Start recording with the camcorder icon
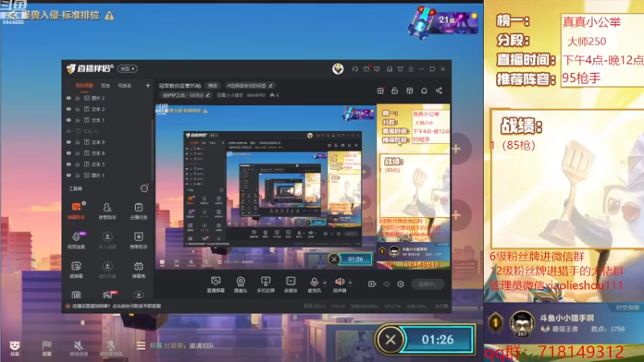This screenshot has width=644, height=362. tap(372, 284)
